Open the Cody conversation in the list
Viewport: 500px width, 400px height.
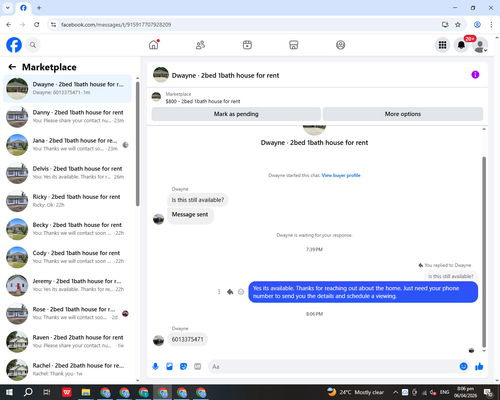pyautogui.click(x=67, y=257)
